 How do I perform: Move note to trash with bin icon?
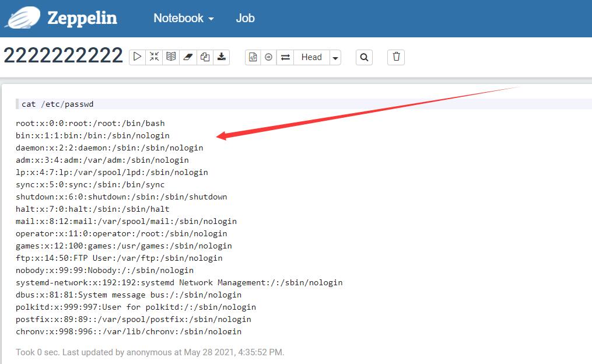(x=397, y=57)
